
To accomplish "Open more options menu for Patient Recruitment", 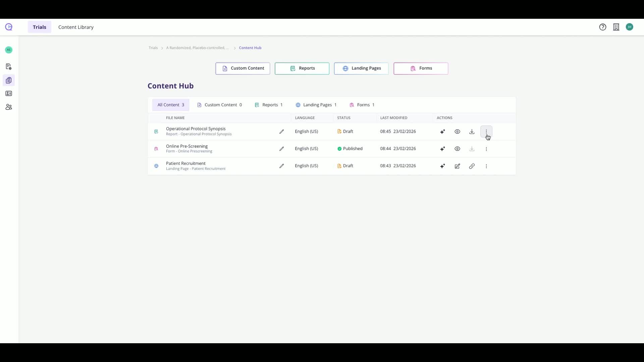I will 486,166.
